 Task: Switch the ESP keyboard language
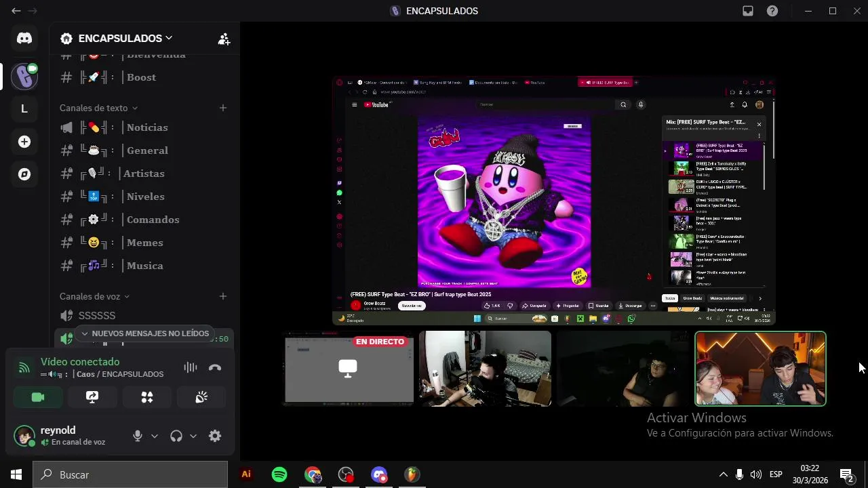click(776, 474)
